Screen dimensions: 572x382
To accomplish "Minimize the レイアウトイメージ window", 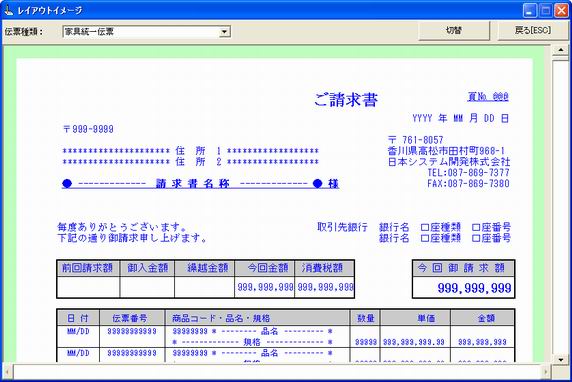I will [x=530, y=11].
